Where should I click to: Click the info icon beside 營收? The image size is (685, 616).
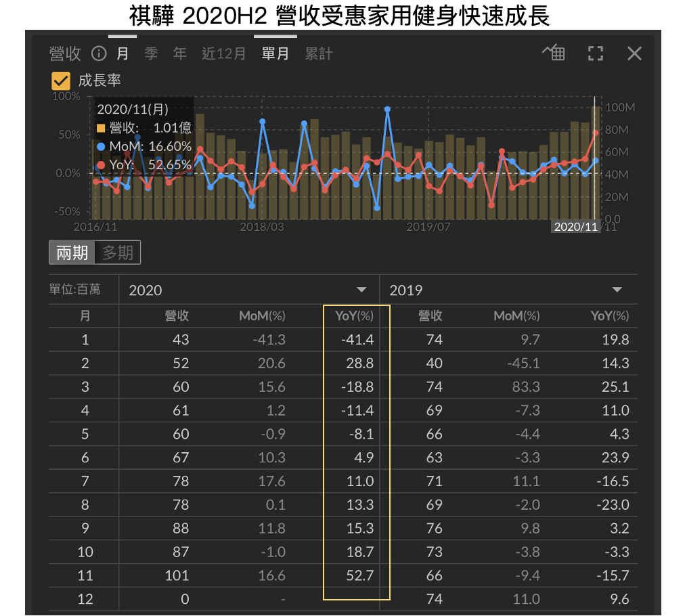(99, 53)
